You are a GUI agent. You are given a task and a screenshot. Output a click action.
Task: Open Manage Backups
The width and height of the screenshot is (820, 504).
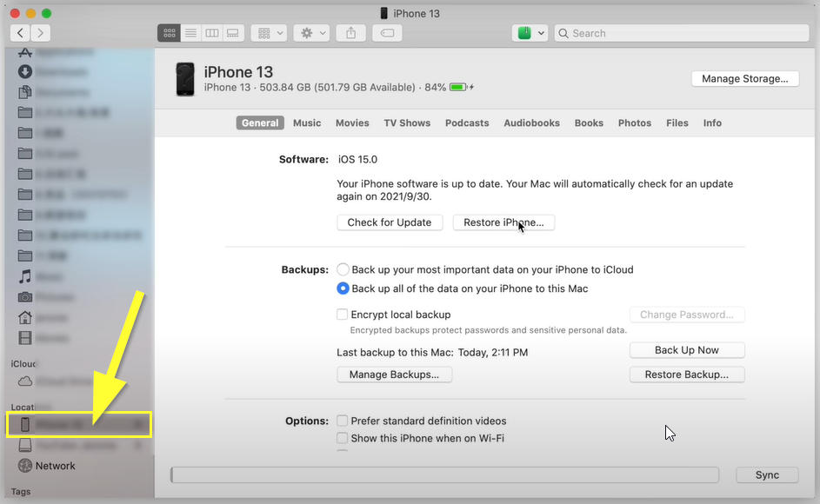point(394,375)
